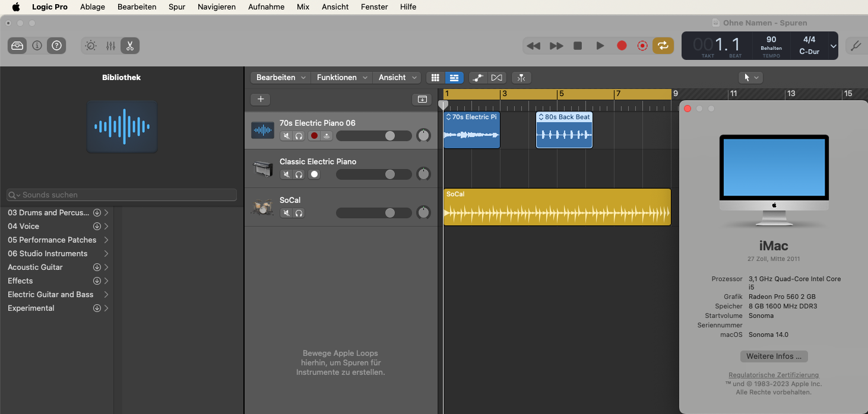The image size is (868, 414).
Task: Solo the SoCal drummer track
Action: tap(299, 213)
